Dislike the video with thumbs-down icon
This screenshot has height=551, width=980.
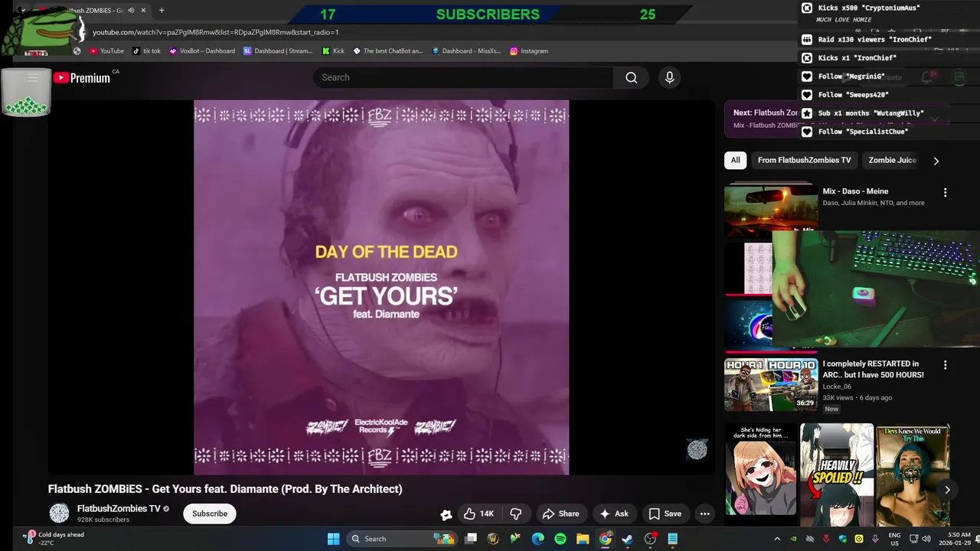pos(516,514)
